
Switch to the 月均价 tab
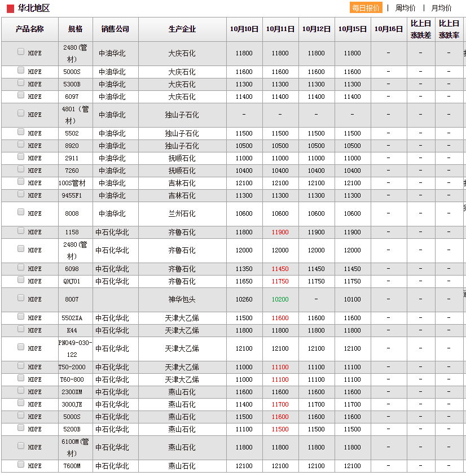pos(441,8)
